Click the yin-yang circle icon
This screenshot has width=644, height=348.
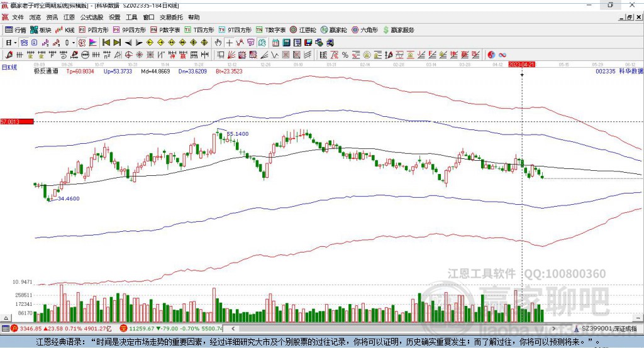point(491,55)
